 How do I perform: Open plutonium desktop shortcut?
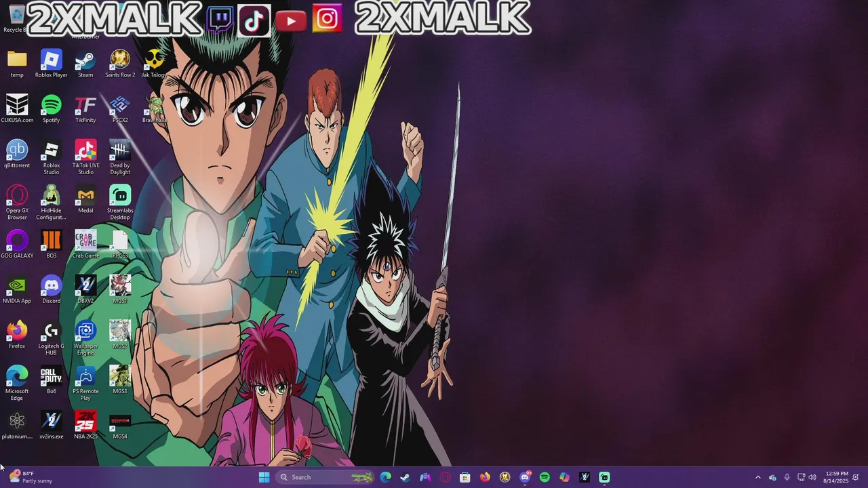17,426
